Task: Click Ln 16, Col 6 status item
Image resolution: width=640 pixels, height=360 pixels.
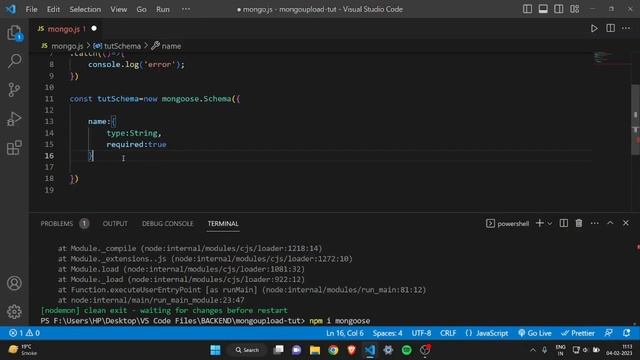Action: [344, 333]
